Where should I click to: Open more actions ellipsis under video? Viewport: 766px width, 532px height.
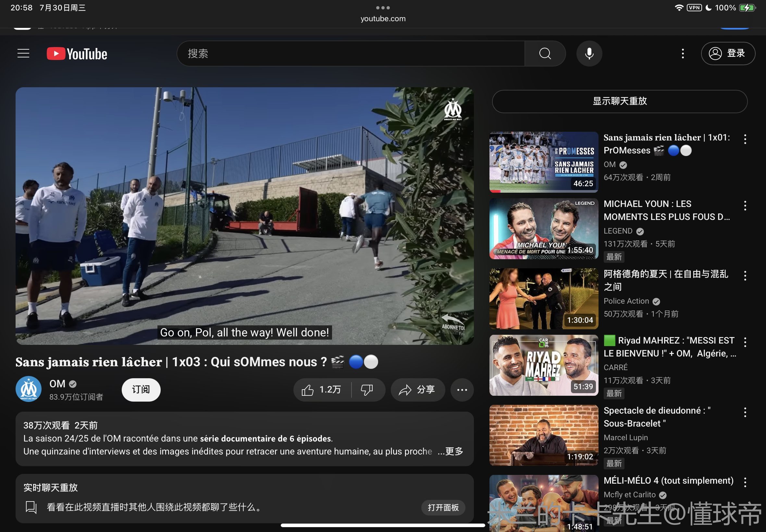coord(462,390)
